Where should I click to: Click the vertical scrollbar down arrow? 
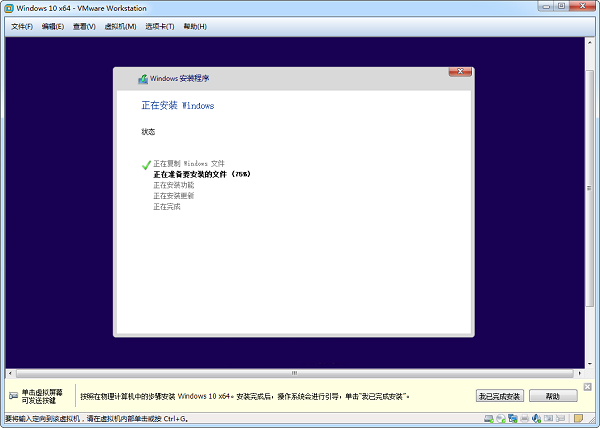click(x=590, y=364)
